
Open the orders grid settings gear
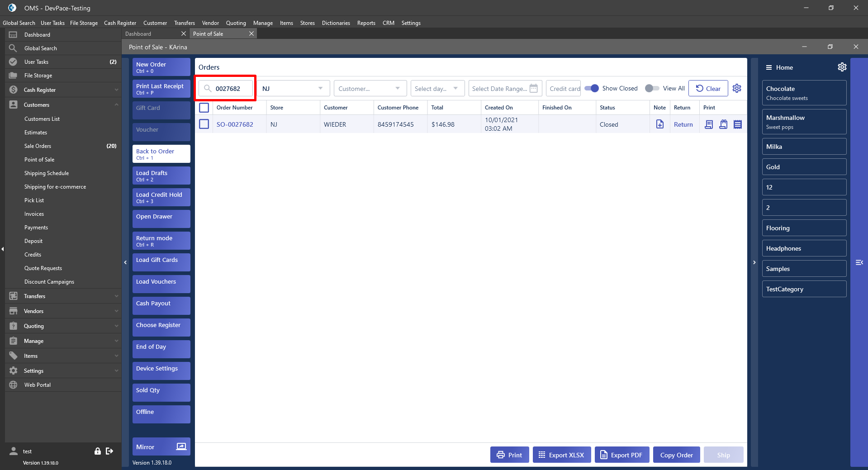pyautogui.click(x=737, y=88)
